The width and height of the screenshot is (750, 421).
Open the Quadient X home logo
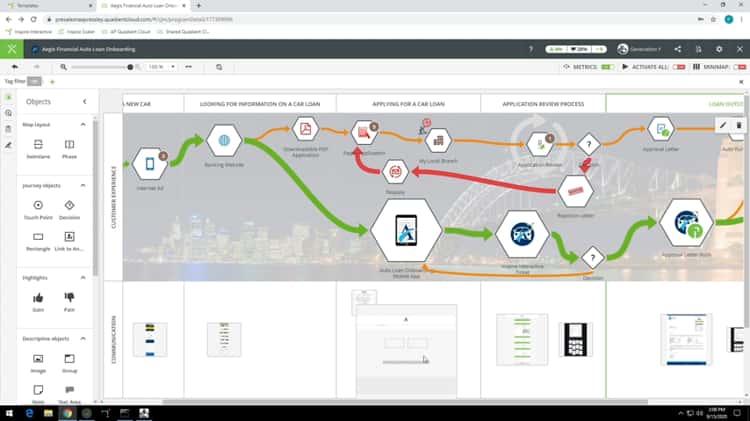click(x=12, y=49)
